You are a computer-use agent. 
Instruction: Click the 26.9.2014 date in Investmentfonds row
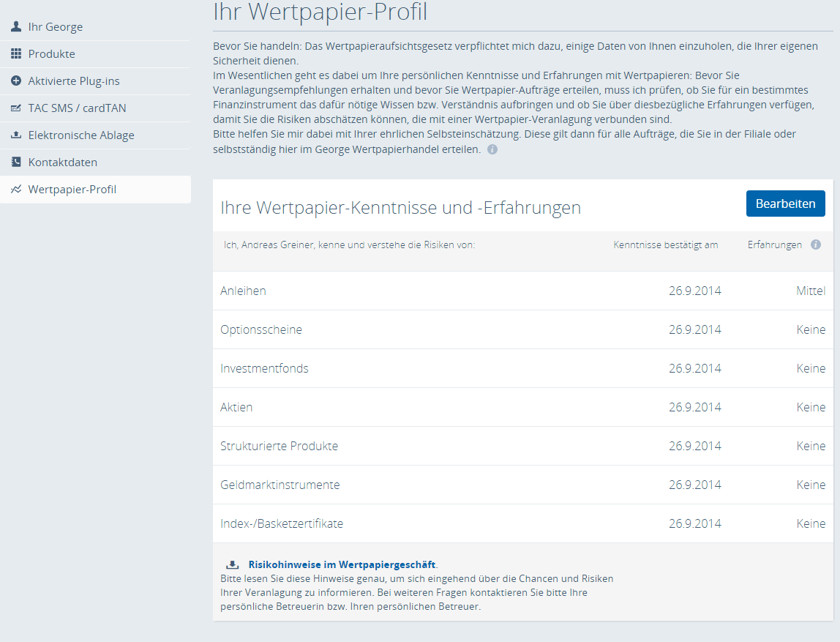point(695,369)
